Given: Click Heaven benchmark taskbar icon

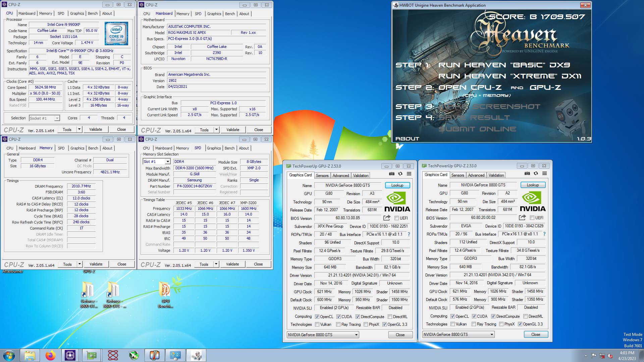Looking at the screenshot, I should click(x=196, y=355).
